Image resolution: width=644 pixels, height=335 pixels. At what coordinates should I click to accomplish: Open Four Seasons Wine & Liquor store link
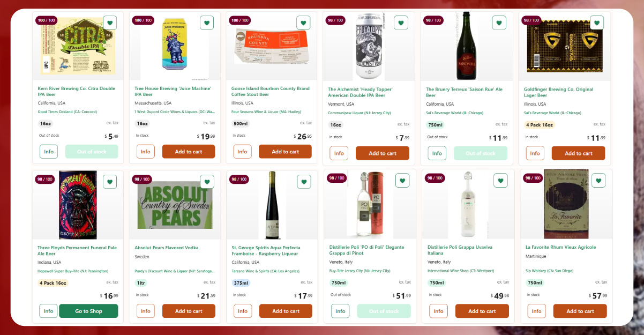266,112
